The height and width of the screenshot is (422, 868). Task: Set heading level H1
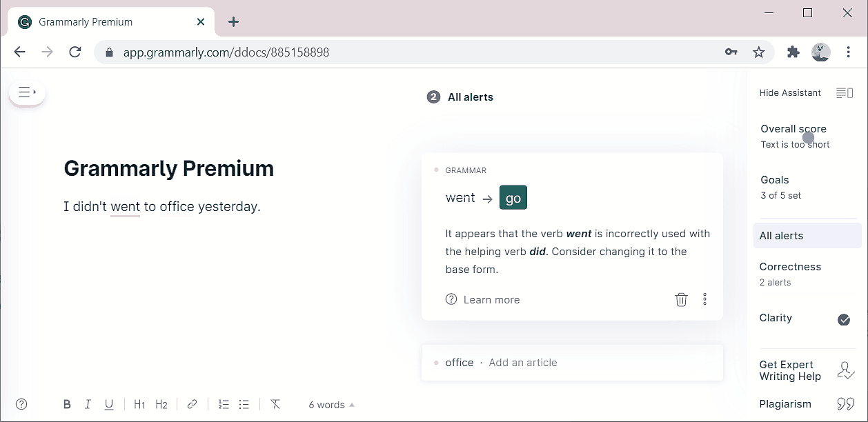coord(139,405)
